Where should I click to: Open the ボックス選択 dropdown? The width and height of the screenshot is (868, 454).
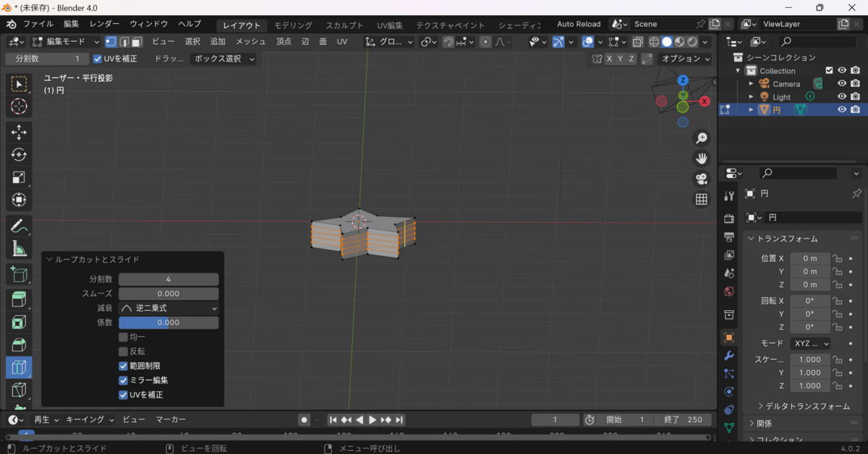224,59
